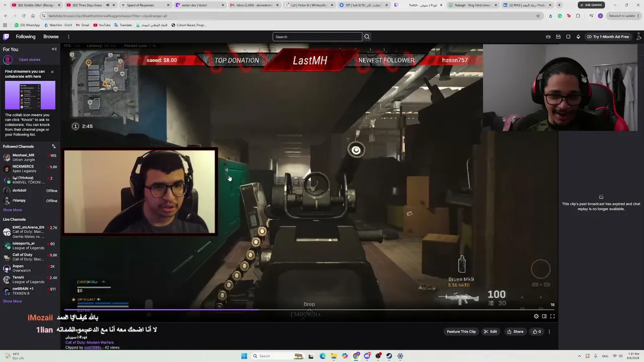Open the NICKMERCS channel
Viewport: 644px width, 362px height.
pos(30,169)
